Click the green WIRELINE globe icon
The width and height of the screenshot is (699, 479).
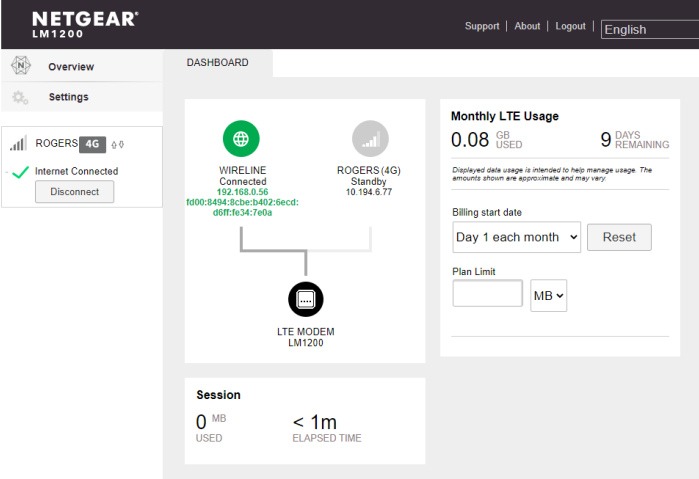coord(242,138)
